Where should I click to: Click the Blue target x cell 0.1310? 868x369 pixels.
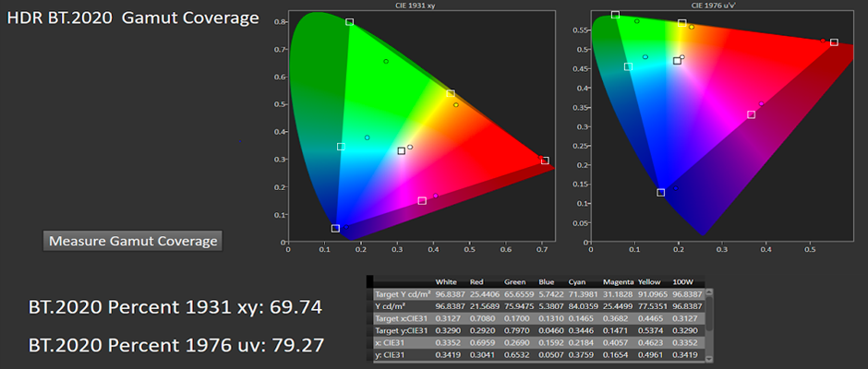pyautogui.click(x=550, y=318)
